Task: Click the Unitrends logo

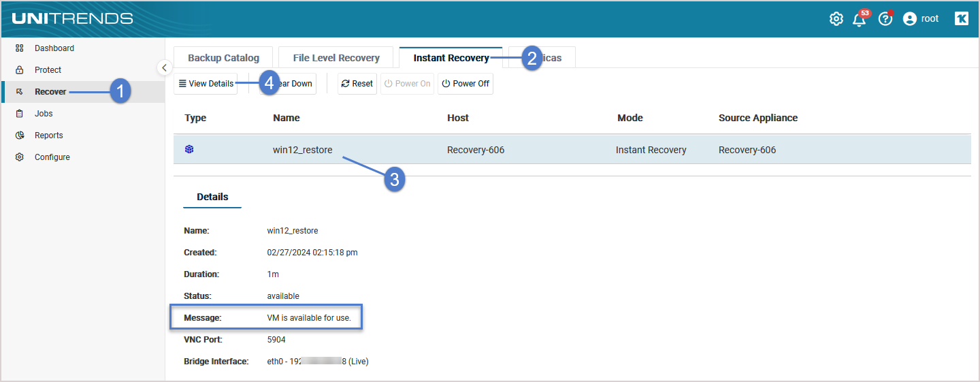Action: (72, 18)
